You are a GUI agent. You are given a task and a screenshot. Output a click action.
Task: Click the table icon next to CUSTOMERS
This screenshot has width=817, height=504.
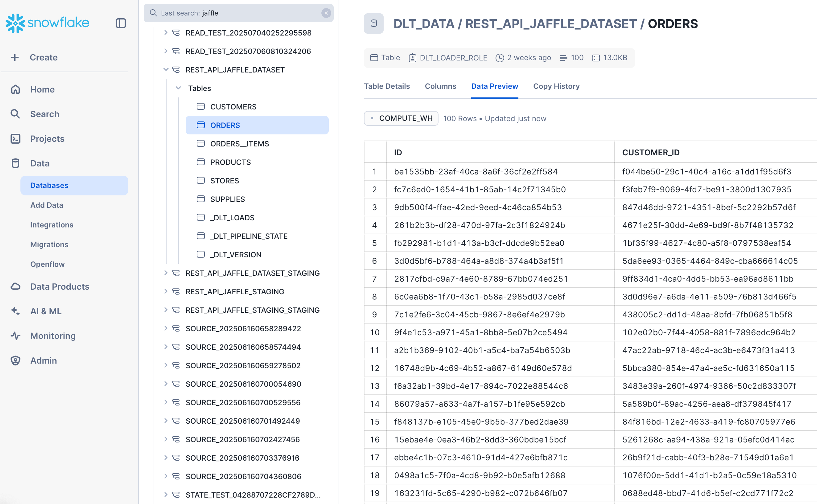tap(201, 107)
